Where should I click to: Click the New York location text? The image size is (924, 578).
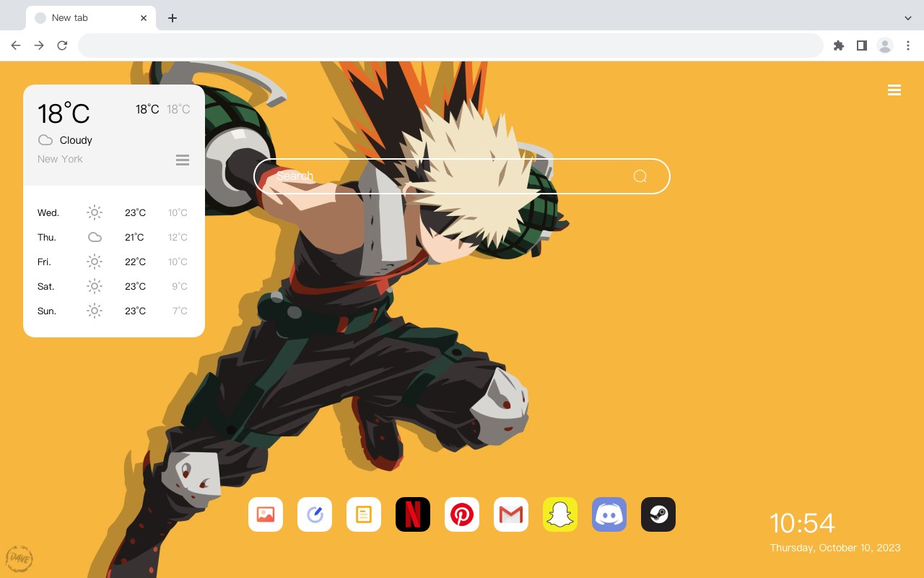pos(60,159)
